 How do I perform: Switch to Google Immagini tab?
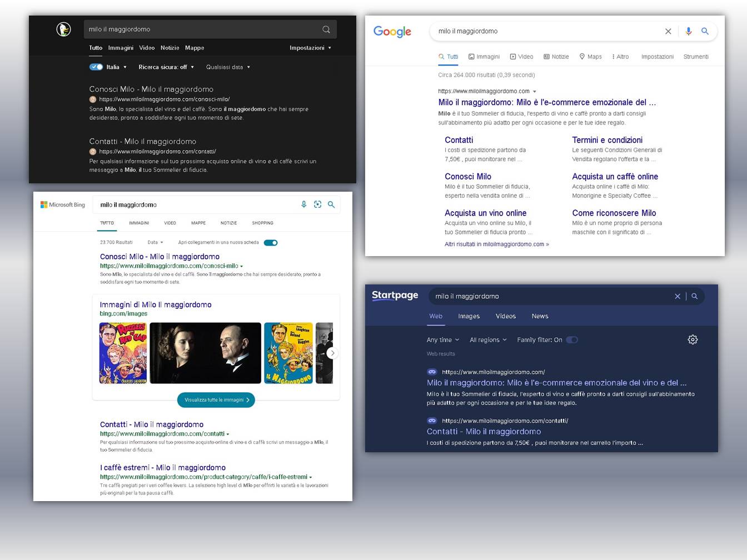point(484,57)
